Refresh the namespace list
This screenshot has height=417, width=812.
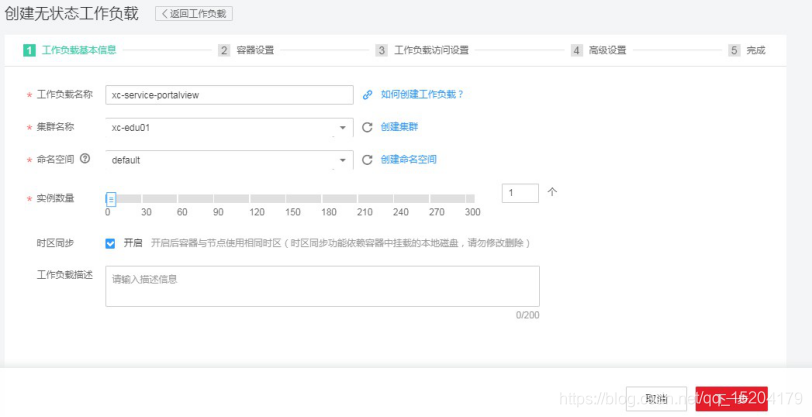pos(367,160)
